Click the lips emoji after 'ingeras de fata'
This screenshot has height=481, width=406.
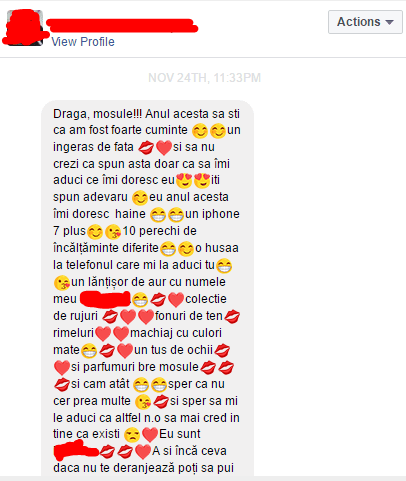click(x=146, y=148)
